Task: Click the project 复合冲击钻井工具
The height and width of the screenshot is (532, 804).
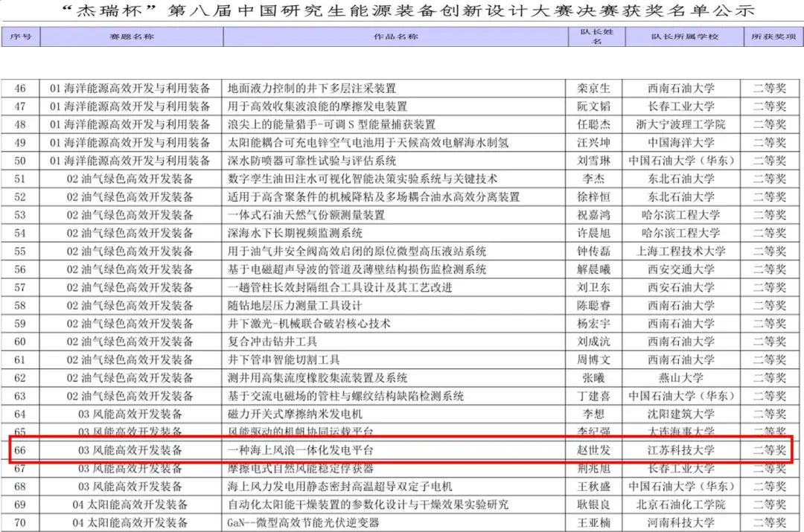Action: 272,342
